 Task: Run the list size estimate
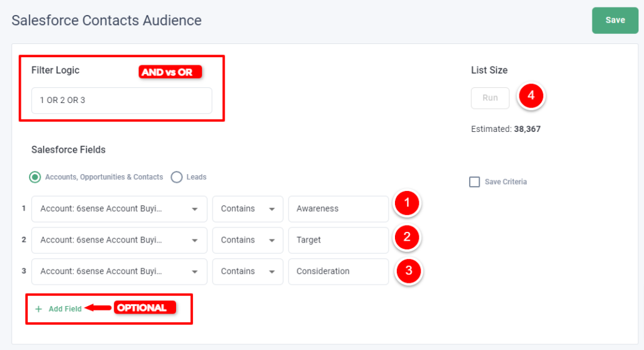[490, 98]
